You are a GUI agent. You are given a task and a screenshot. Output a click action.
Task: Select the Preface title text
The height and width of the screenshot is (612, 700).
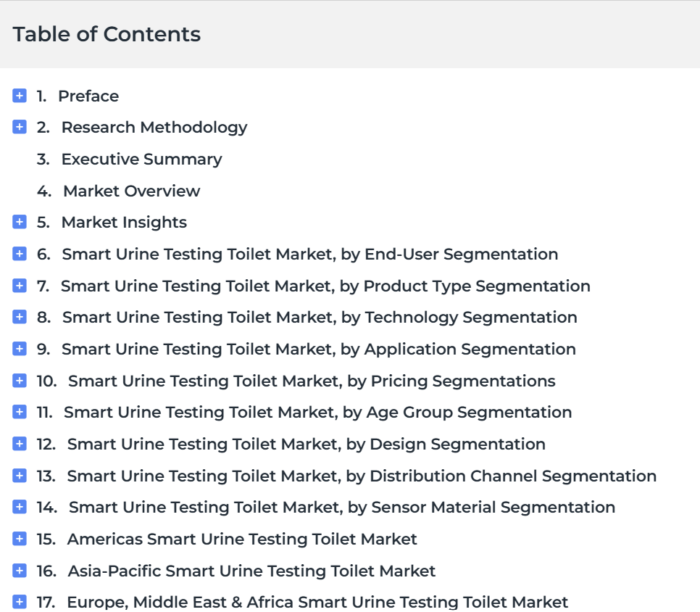tap(88, 96)
